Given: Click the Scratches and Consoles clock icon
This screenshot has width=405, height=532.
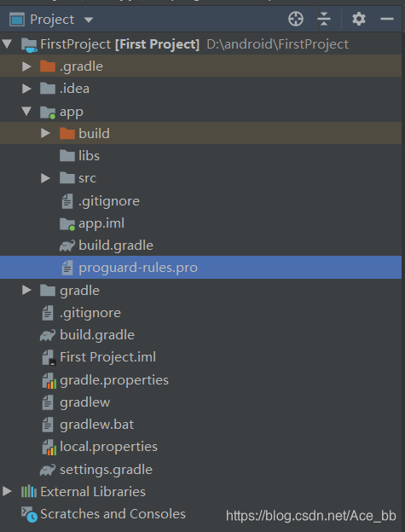Looking at the screenshot, I should (x=29, y=515).
